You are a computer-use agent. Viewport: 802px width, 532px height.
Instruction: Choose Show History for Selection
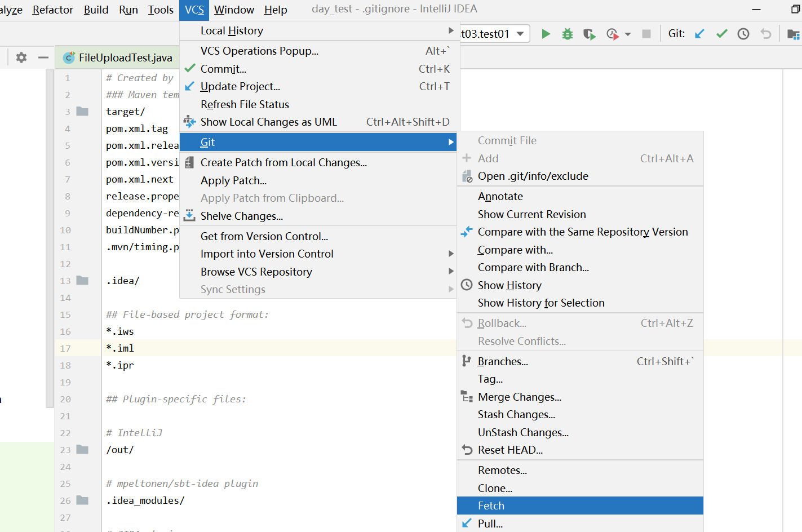click(580, 303)
